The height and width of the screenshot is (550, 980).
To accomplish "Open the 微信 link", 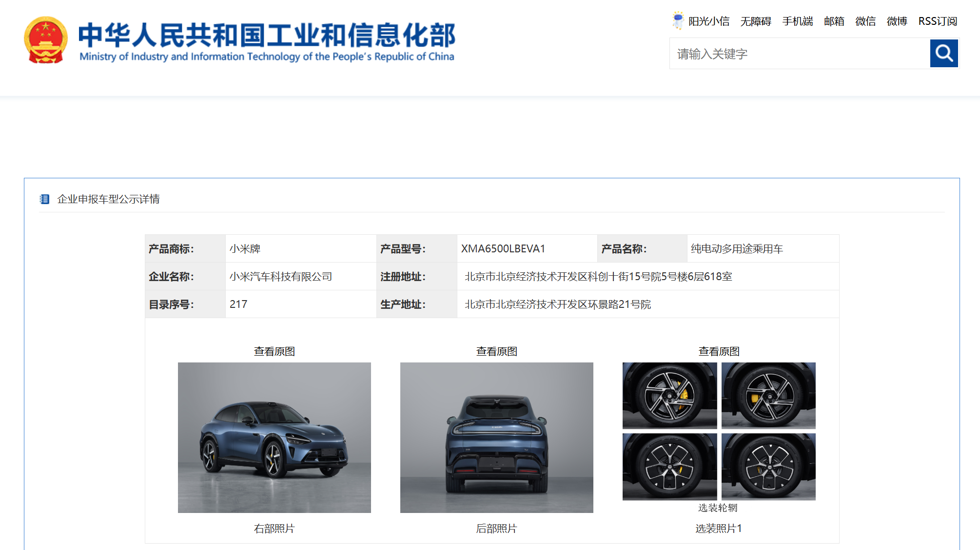I will tap(865, 21).
